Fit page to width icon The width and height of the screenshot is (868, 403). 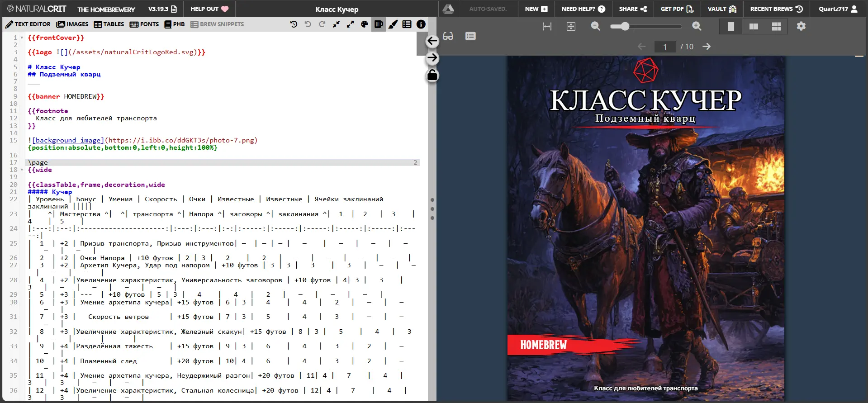(547, 27)
